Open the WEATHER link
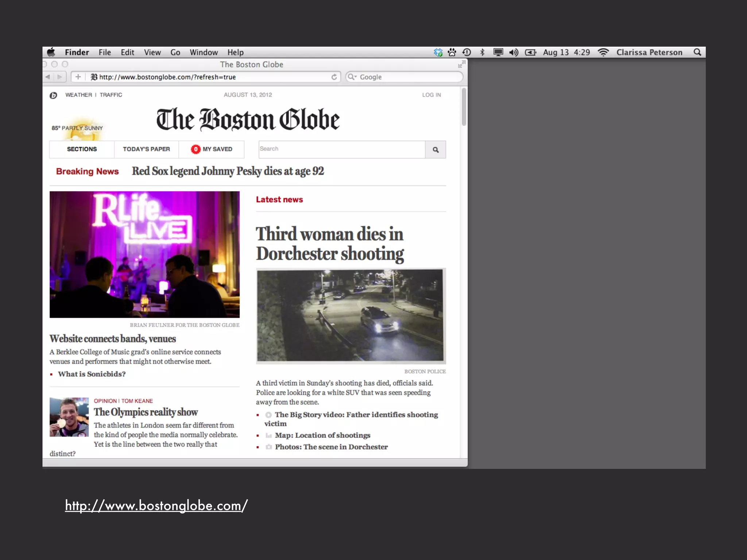Screen dimensions: 747x560 click(78, 95)
